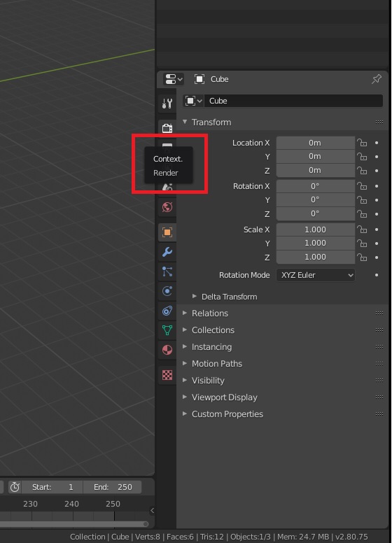The height and width of the screenshot is (543, 392).
Task: Open the Rotation Mode XYZ Euler dropdown
Action: (x=316, y=275)
